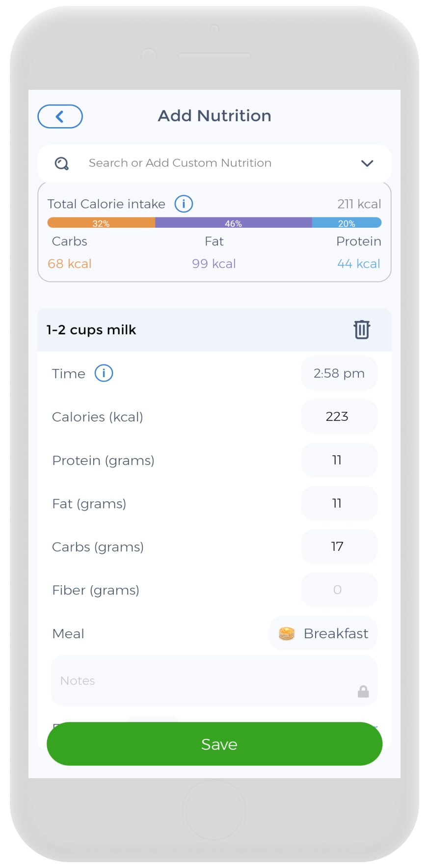Screen dimensions: 429x868
Task: Tap the back arrow button
Action: click(60, 116)
